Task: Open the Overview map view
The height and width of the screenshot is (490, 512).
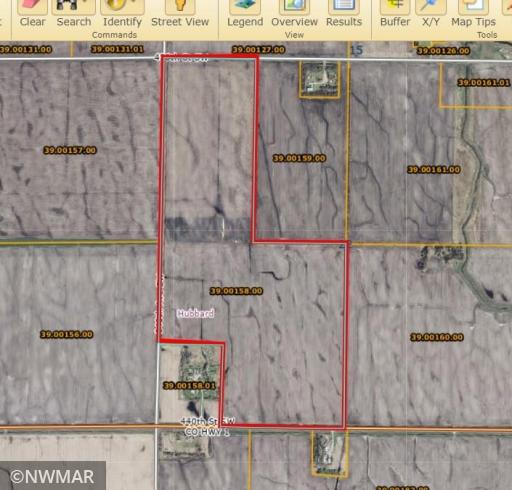Action: 294,13
